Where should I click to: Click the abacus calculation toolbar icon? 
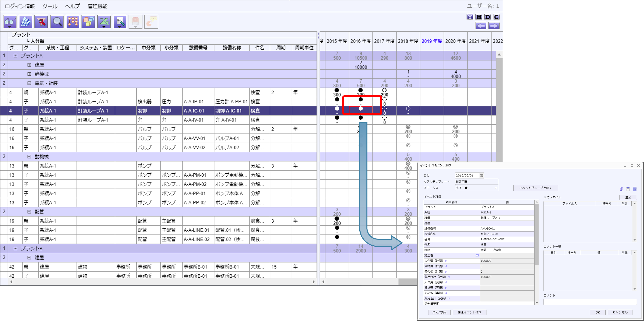click(73, 22)
